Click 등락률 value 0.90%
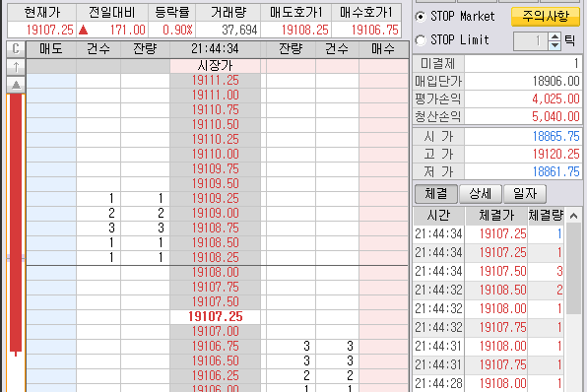The width and height of the screenshot is (587, 392). point(177,30)
